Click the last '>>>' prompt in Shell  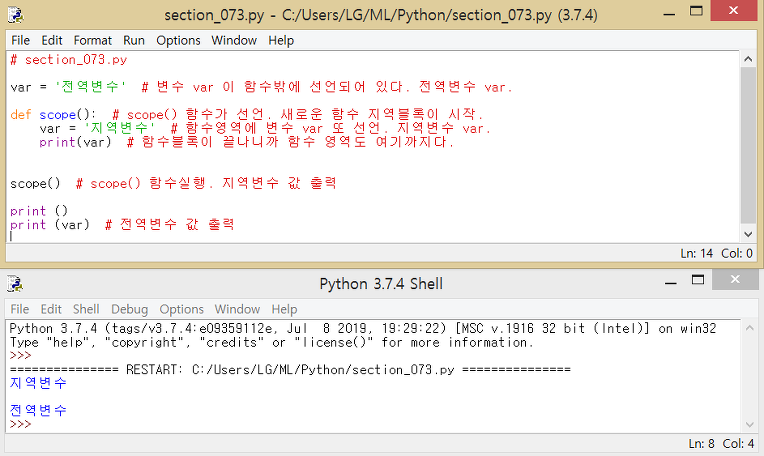click(x=20, y=424)
